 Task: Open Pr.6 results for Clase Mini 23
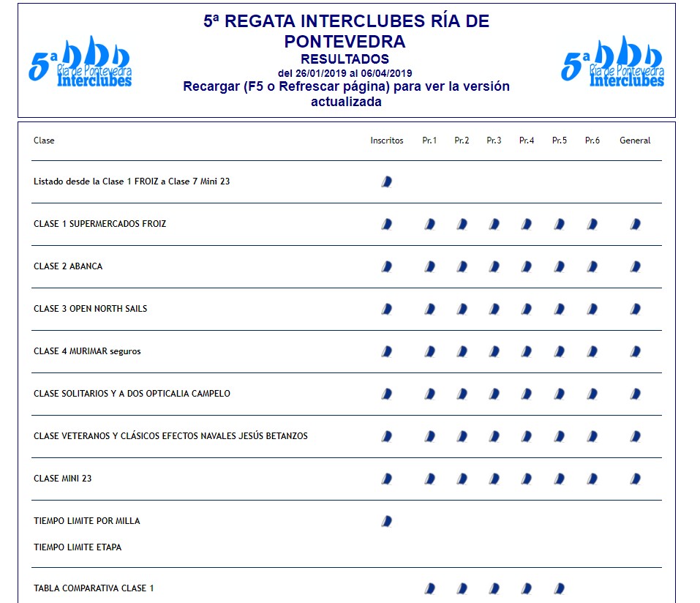592,479
